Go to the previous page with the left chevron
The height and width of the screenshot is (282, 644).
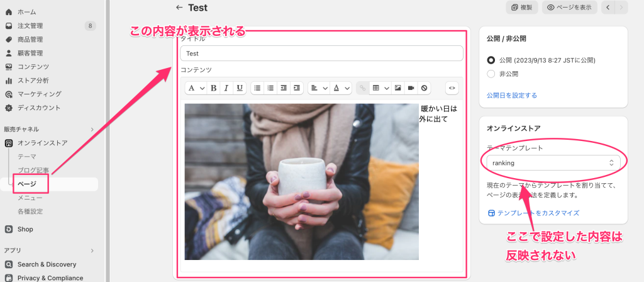coord(608,8)
